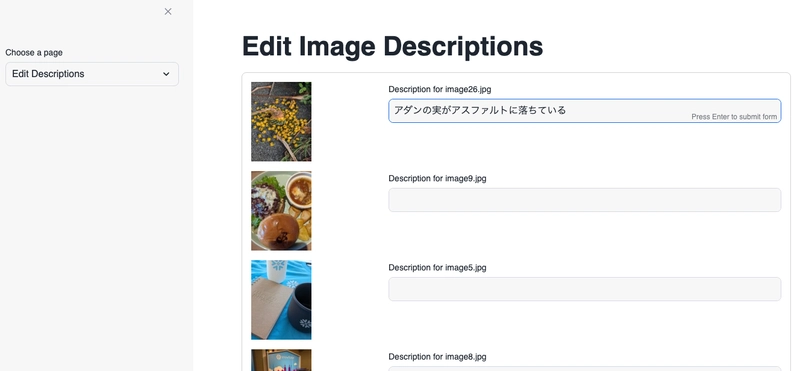Focus the image26.jpg description field
This screenshot has width=800, height=371.
(x=585, y=111)
